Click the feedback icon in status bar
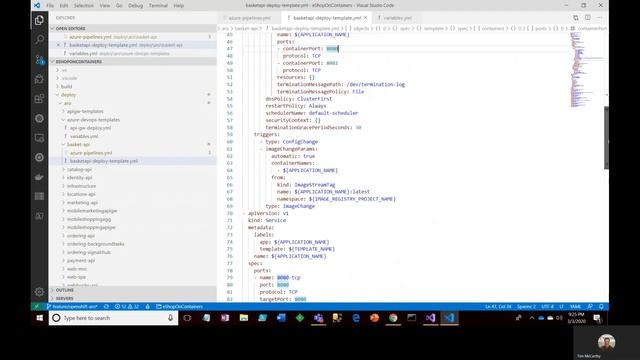The width and height of the screenshot is (640, 360). pos(590,307)
